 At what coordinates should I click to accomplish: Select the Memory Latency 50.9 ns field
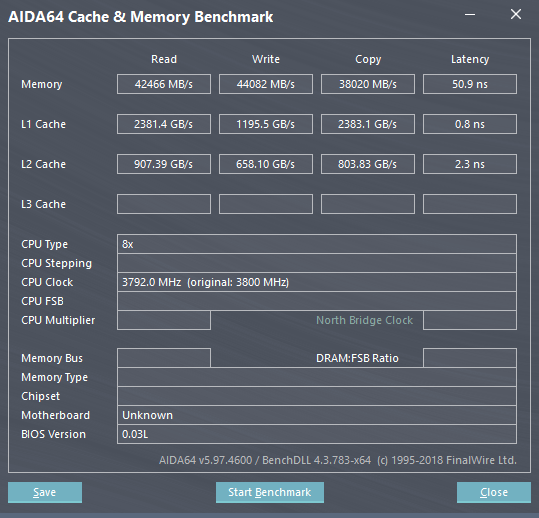[470, 84]
